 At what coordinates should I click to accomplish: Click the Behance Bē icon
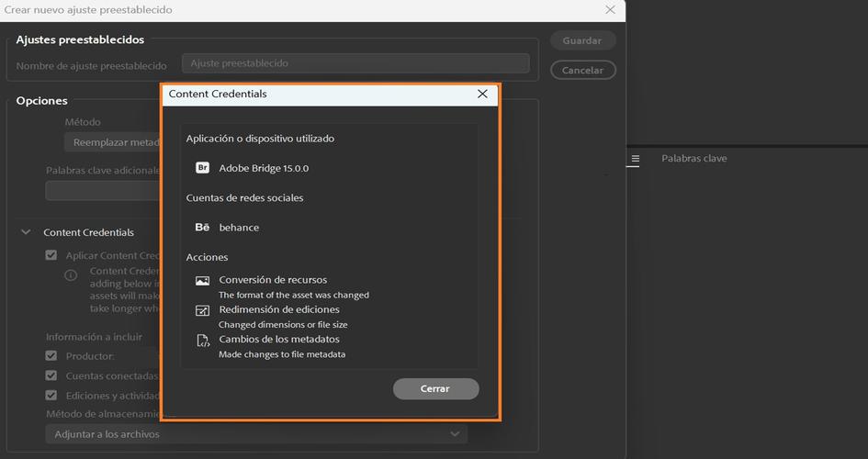[x=202, y=227]
